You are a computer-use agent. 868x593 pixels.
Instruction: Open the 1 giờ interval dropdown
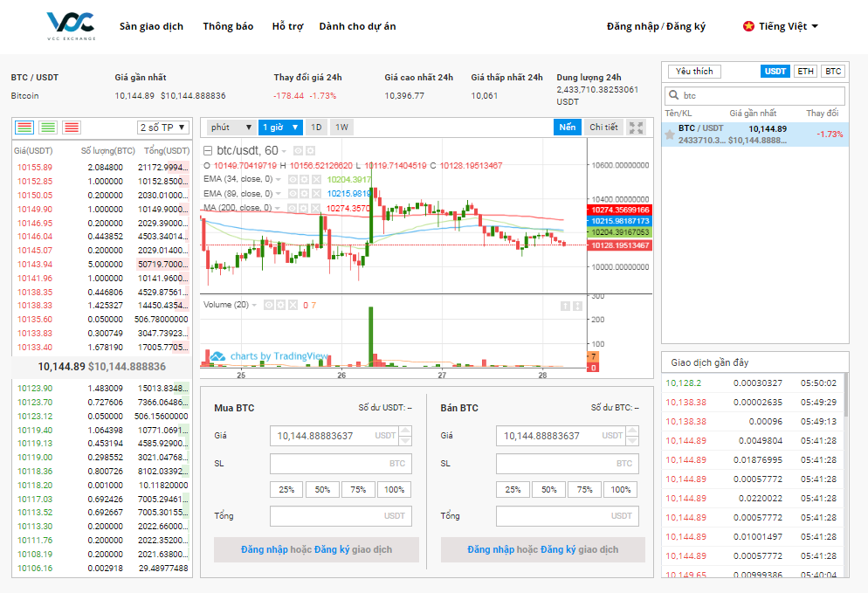(280, 128)
